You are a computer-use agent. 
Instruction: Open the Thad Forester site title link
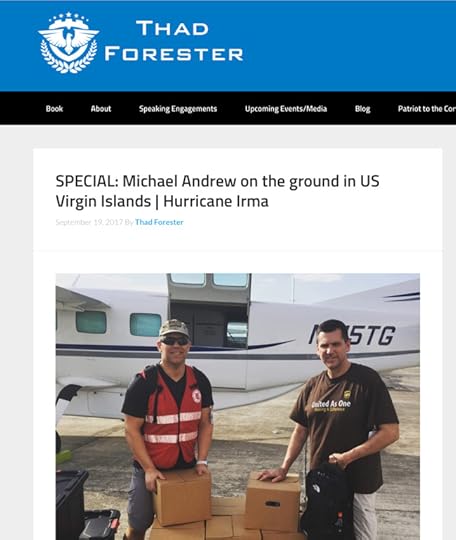click(x=174, y=41)
